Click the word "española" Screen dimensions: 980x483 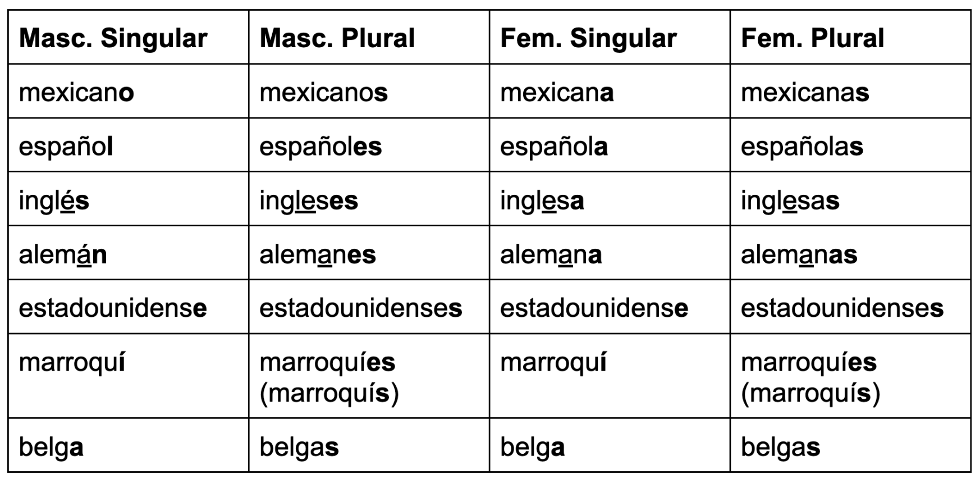pos(553,147)
